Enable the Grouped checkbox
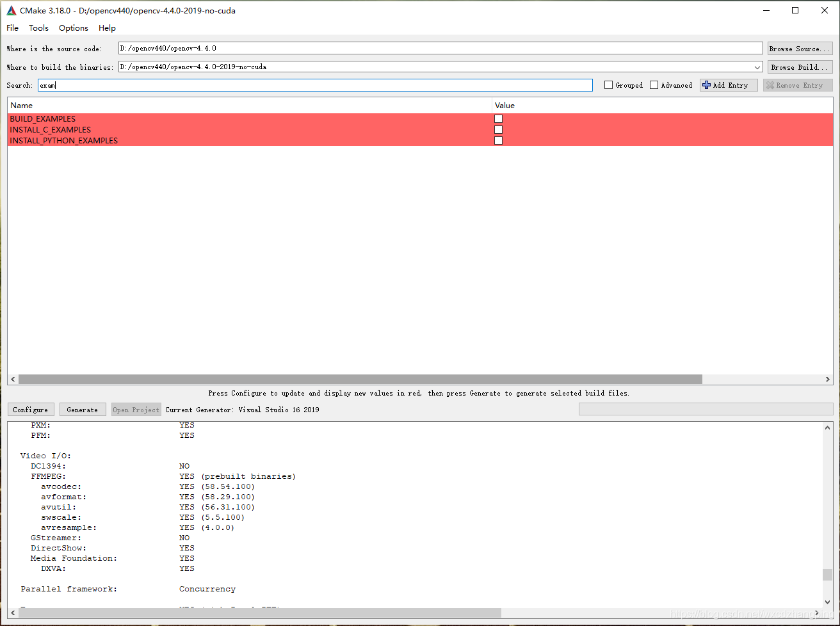 coord(608,85)
